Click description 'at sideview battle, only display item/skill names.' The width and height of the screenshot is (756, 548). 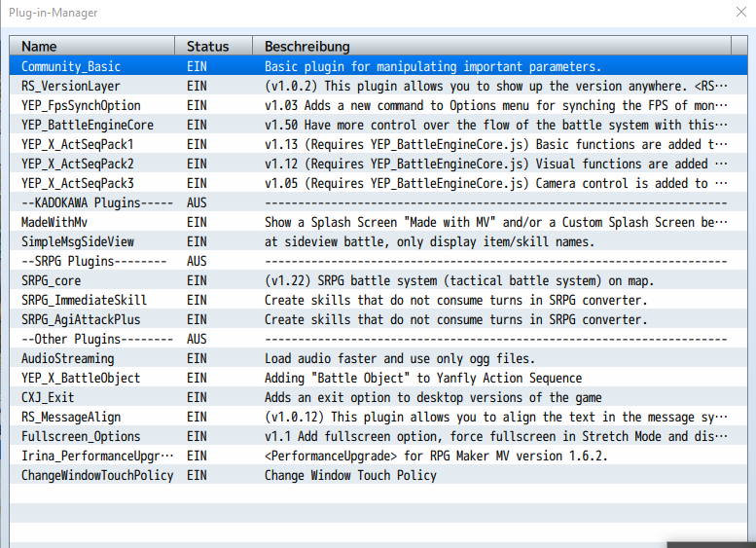[430, 241]
